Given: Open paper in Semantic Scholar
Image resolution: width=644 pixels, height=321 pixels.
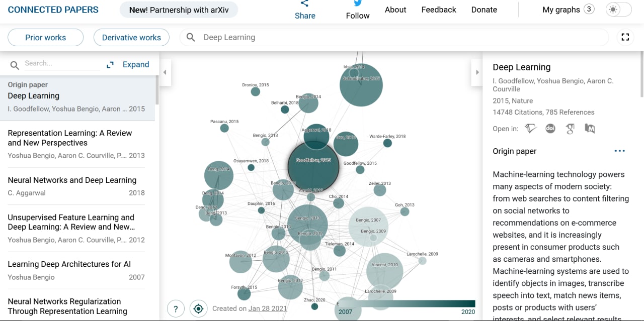Looking at the screenshot, I should pos(531,129).
